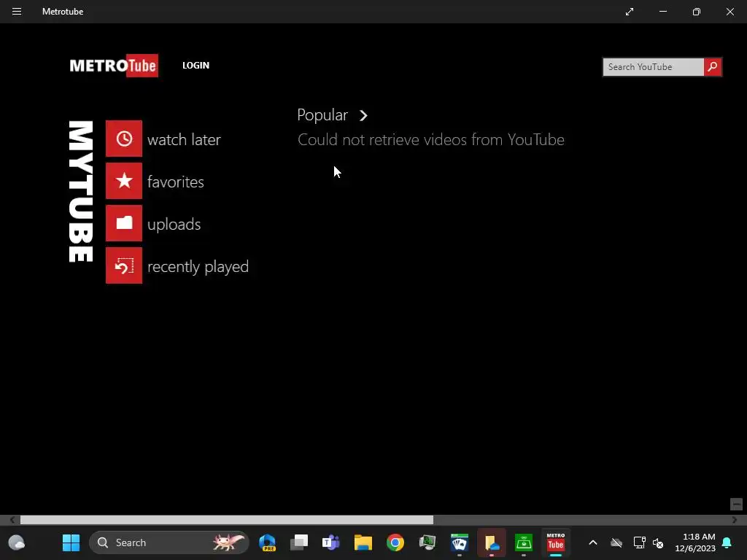Open the LOGIN link
The width and height of the screenshot is (747, 560).
click(x=196, y=65)
